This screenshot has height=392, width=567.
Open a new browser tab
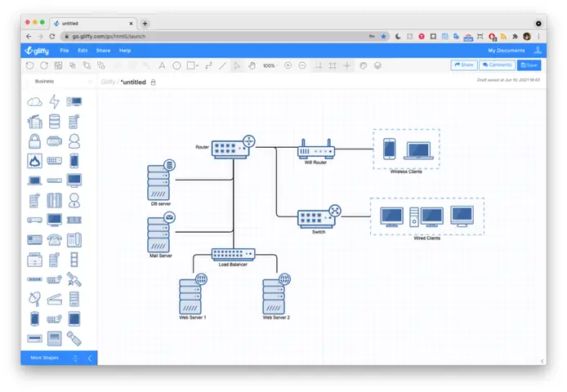pyautogui.click(x=145, y=24)
